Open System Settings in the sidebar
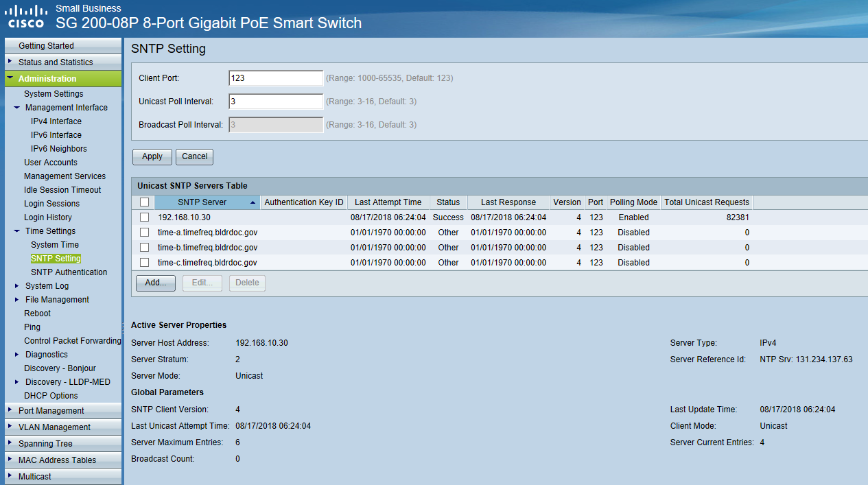Image resolution: width=868 pixels, height=485 pixels. [x=54, y=94]
